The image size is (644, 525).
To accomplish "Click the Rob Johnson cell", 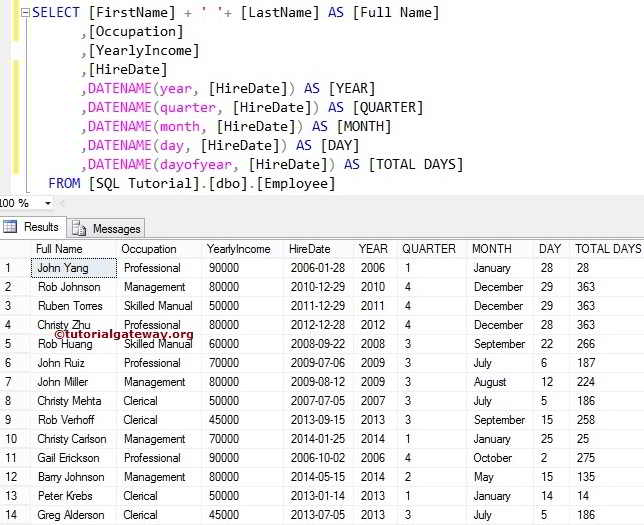I will click(x=74, y=287).
